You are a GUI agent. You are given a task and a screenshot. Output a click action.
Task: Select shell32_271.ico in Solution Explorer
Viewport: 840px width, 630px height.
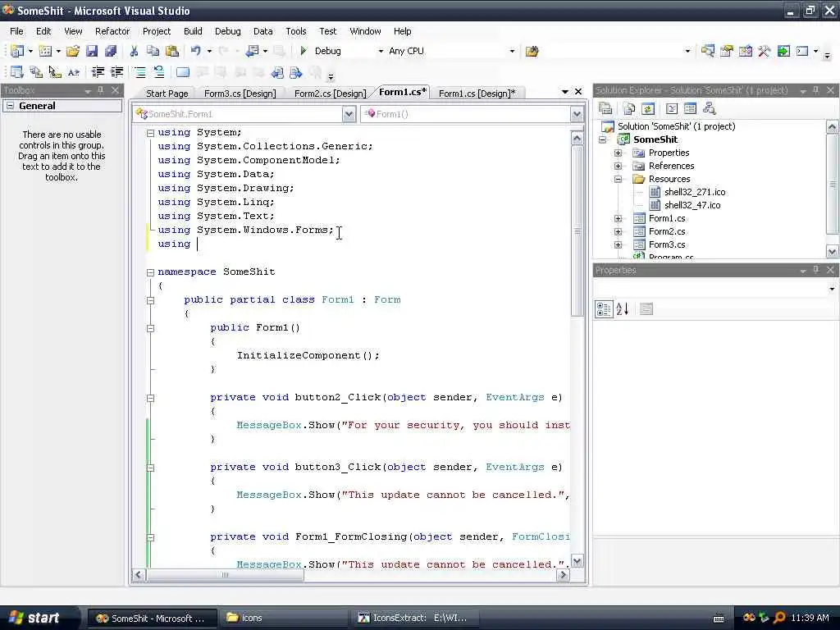coord(695,192)
